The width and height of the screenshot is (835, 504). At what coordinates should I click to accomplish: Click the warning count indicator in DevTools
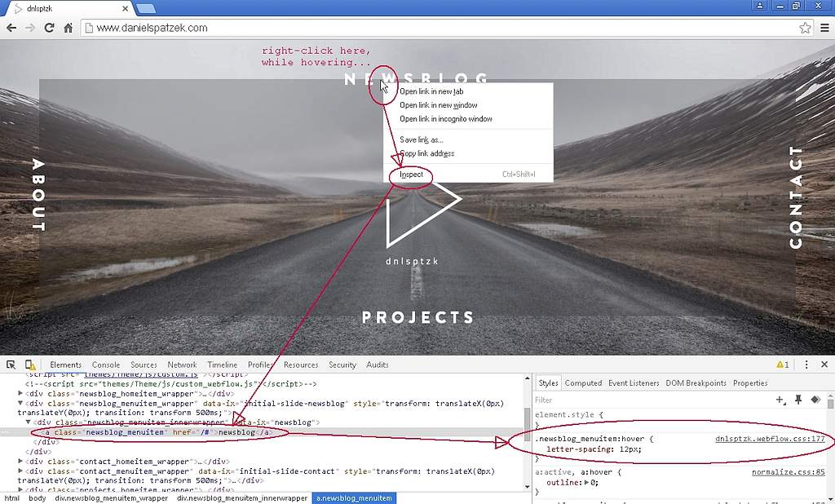(x=783, y=365)
